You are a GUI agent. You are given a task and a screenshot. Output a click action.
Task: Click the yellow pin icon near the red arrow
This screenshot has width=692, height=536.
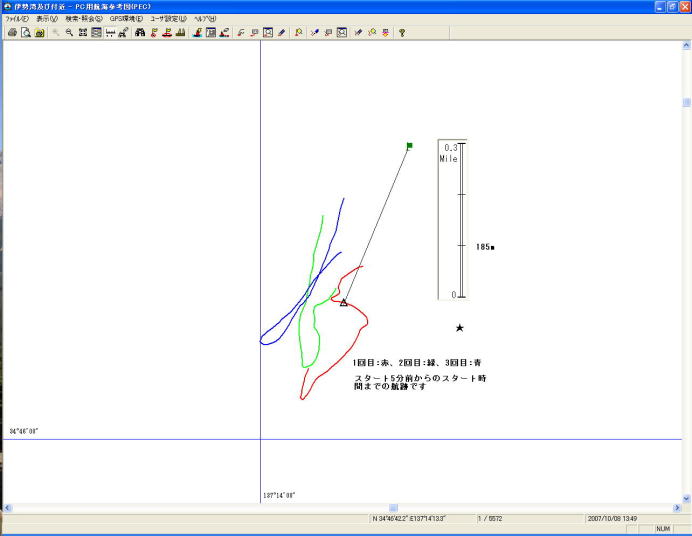point(372,32)
